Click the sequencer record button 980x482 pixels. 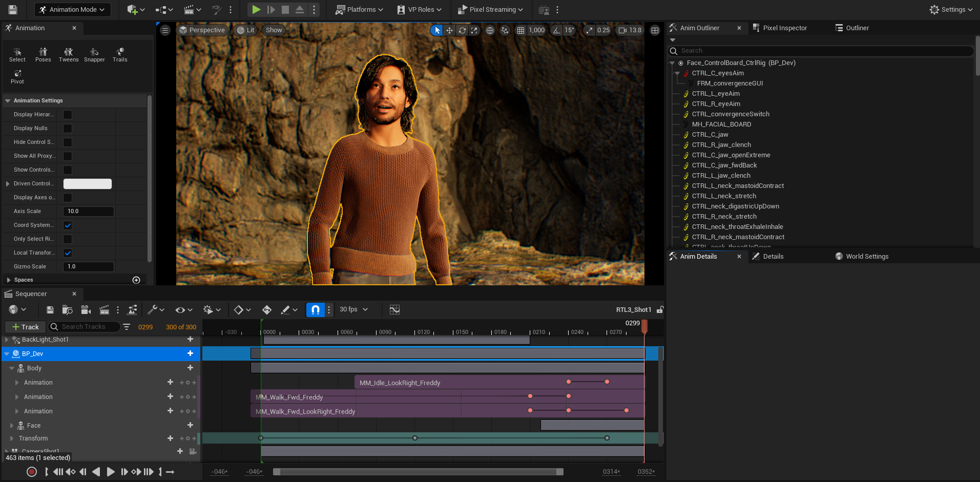pos(32,472)
